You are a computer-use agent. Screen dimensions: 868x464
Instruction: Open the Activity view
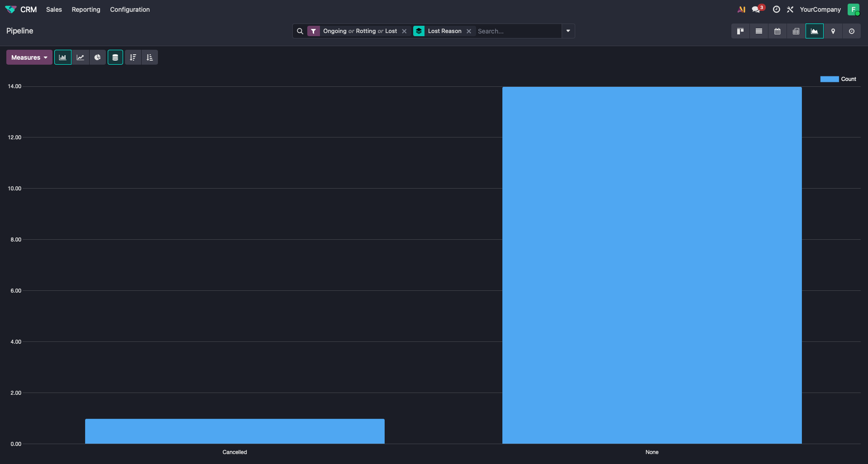[x=852, y=31]
